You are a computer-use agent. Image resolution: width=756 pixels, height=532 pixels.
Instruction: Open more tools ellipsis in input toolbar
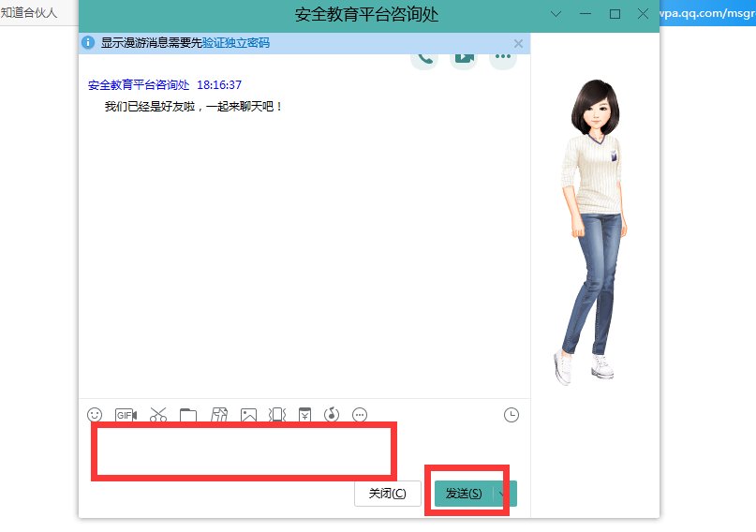pos(360,415)
